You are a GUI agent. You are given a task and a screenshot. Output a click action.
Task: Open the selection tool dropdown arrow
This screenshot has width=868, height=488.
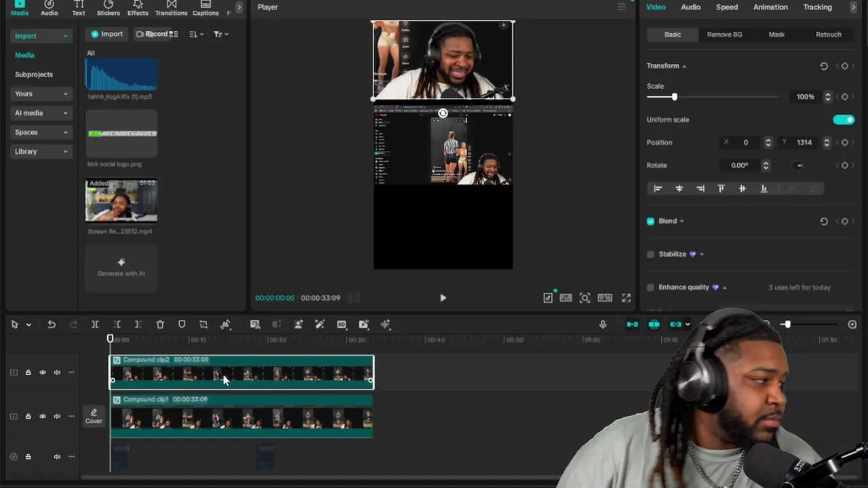[28, 325]
